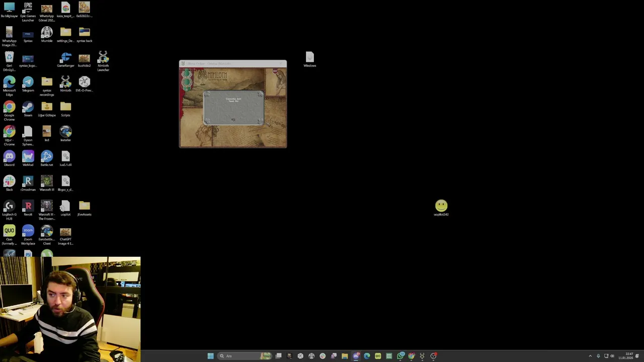This screenshot has width=644, height=362.
Task: Select the Telegram desktop shortcut
Action: tap(28, 84)
